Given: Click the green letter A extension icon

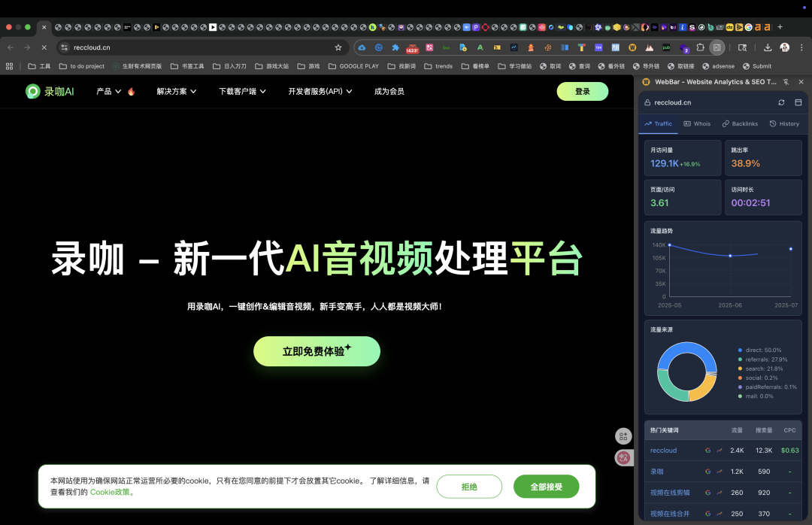Looking at the screenshot, I should click(x=480, y=47).
